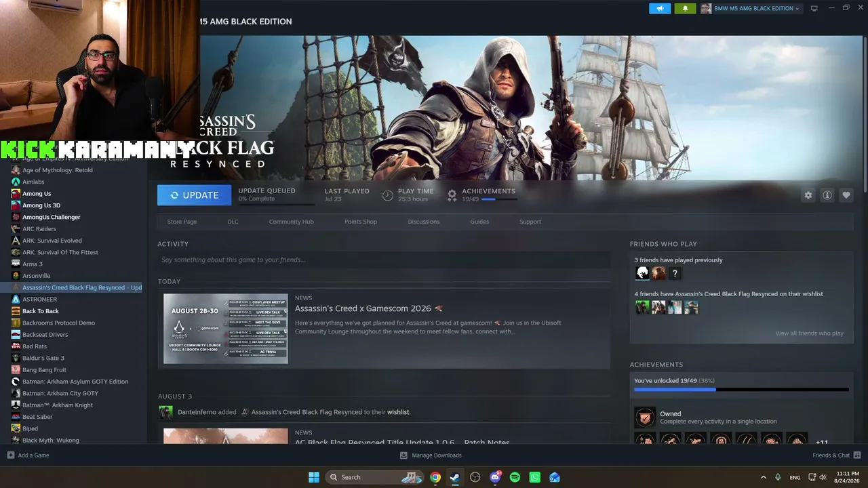The width and height of the screenshot is (868, 488).
Task: Open the Store Page tab
Action: pos(182,222)
